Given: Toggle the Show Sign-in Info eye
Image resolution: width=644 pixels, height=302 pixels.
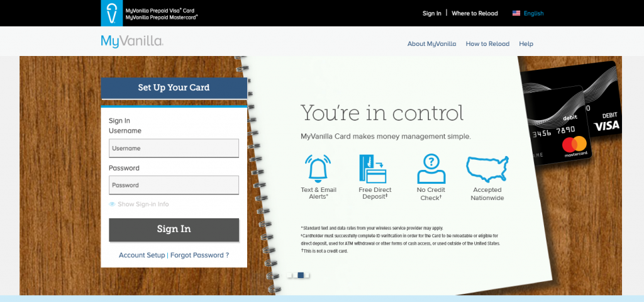Looking at the screenshot, I should click(112, 204).
